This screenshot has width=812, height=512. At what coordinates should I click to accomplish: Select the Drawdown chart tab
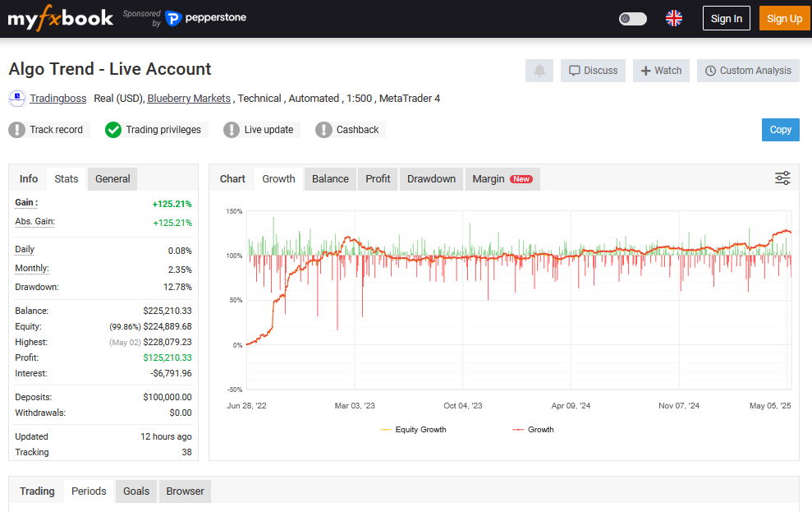[431, 179]
